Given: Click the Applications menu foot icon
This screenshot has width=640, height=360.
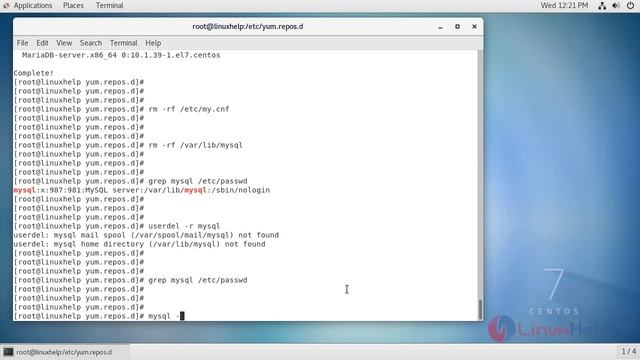Looking at the screenshot, I should pyautogui.click(x=6, y=5).
